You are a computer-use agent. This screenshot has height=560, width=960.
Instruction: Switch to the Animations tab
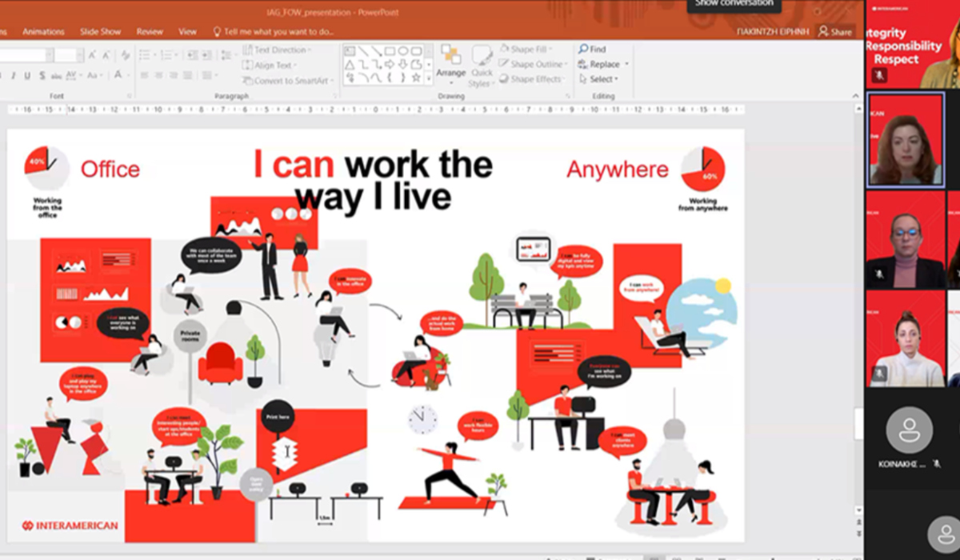[43, 32]
